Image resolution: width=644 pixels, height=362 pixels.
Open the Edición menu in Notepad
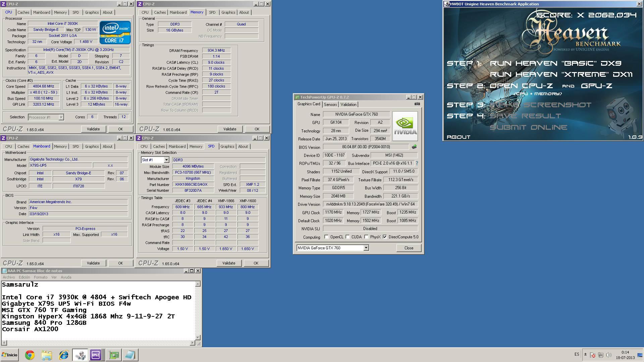click(x=24, y=277)
